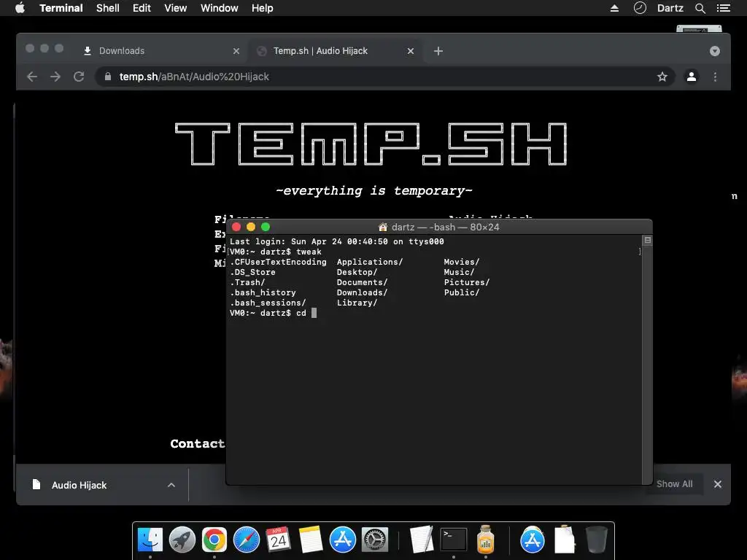
Task: Go back in Chrome
Action: coord(32,77)
